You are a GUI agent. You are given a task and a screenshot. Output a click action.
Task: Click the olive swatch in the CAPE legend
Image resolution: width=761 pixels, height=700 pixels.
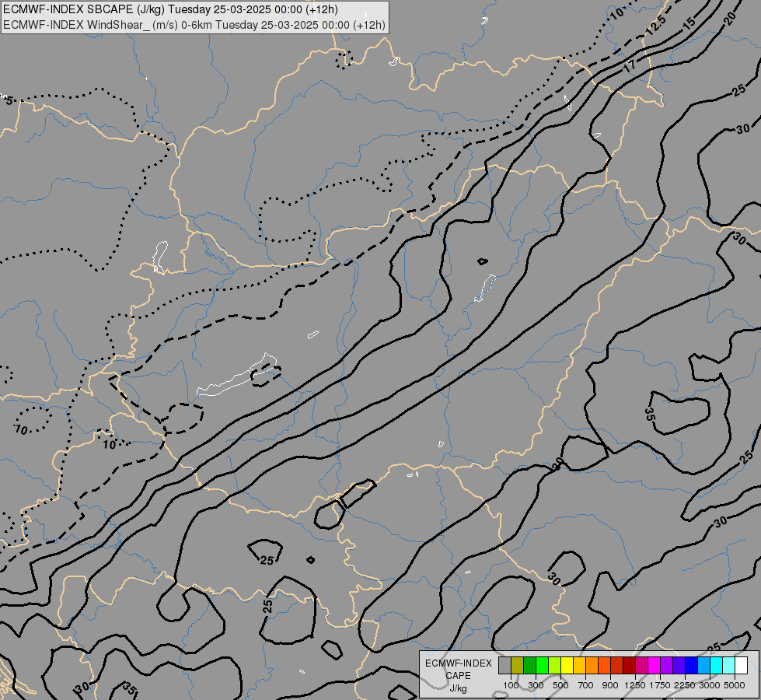coord(518,665)
